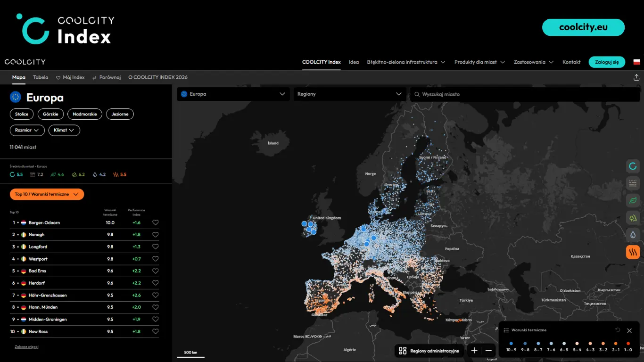Favorite Bad Ems with the heart icon
This screenshot has height=362, width=644.
click(155, 271)
